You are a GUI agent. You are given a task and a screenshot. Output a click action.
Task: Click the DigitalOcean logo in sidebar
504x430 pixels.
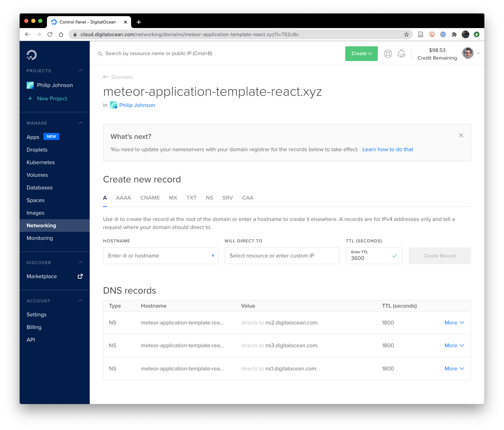(x=32, y=55)
